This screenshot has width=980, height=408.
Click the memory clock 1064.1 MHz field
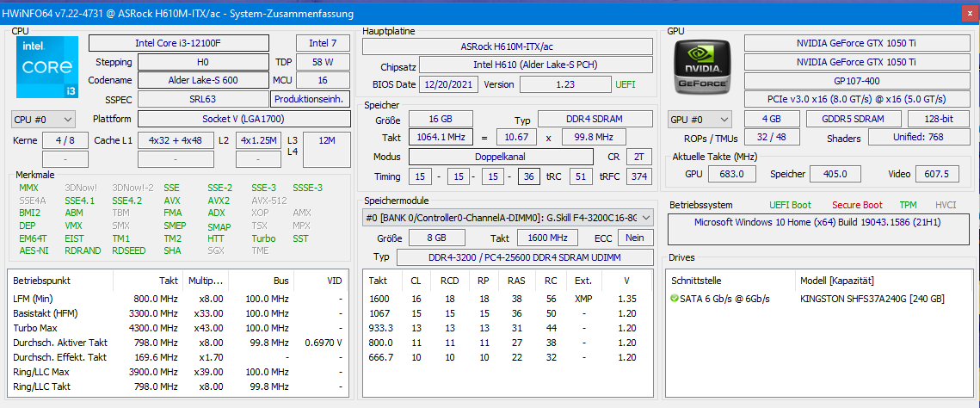click(441, 137)
